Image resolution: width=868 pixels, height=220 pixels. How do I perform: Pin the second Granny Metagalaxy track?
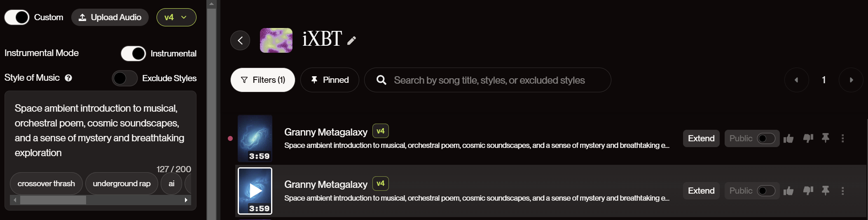tap(825, 191)
